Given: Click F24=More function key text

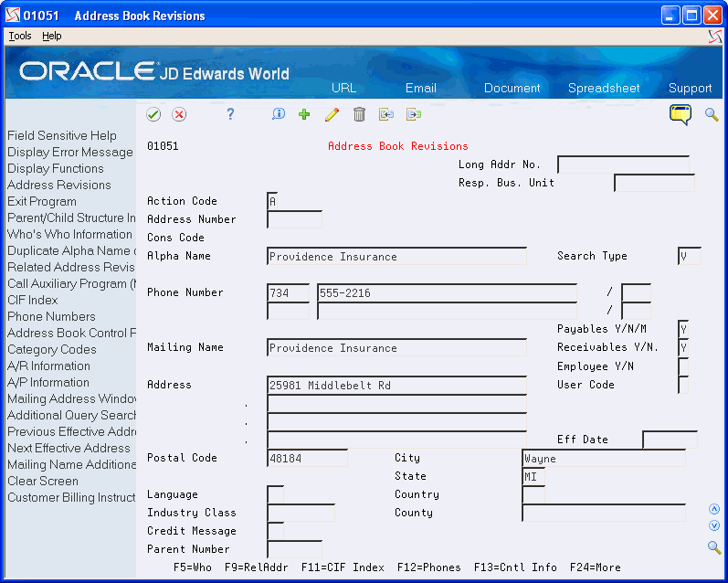Looking at the screenshot, I should pos(596,567).
